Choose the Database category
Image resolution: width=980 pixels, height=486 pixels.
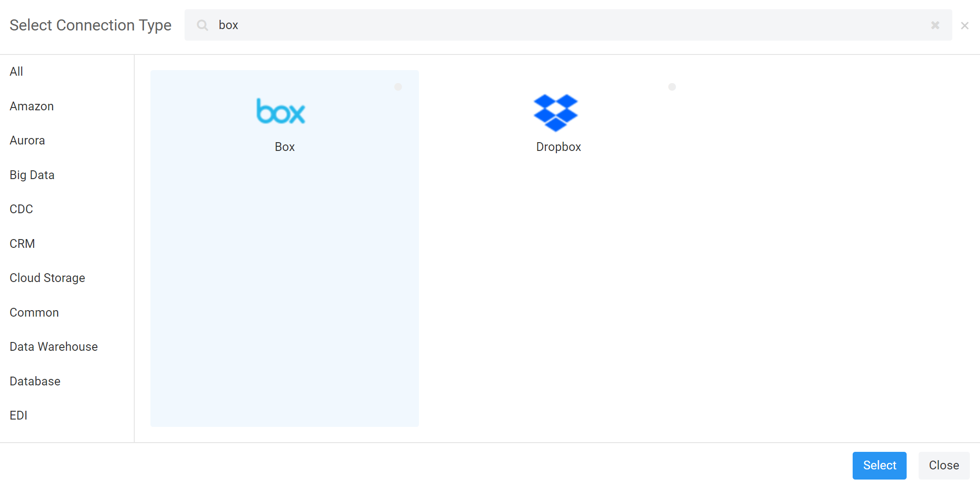pyautogui.click(x=35, y=381)
